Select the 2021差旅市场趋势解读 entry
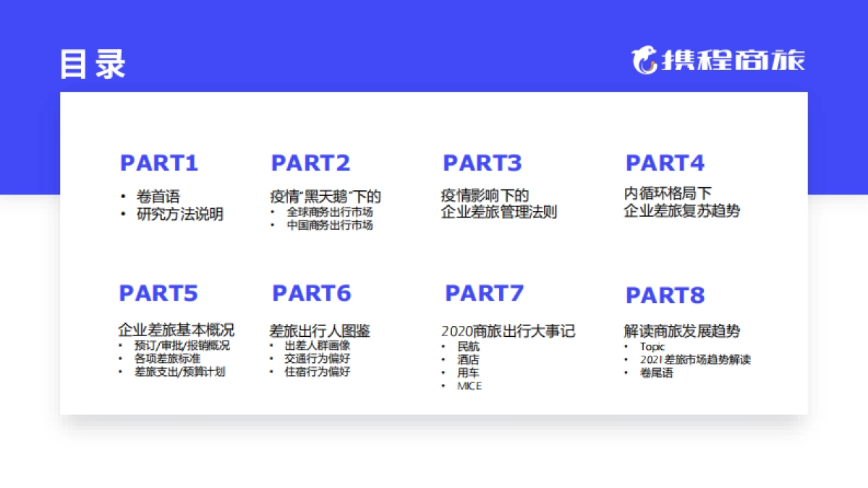868x488 pixels. [695, 360]
